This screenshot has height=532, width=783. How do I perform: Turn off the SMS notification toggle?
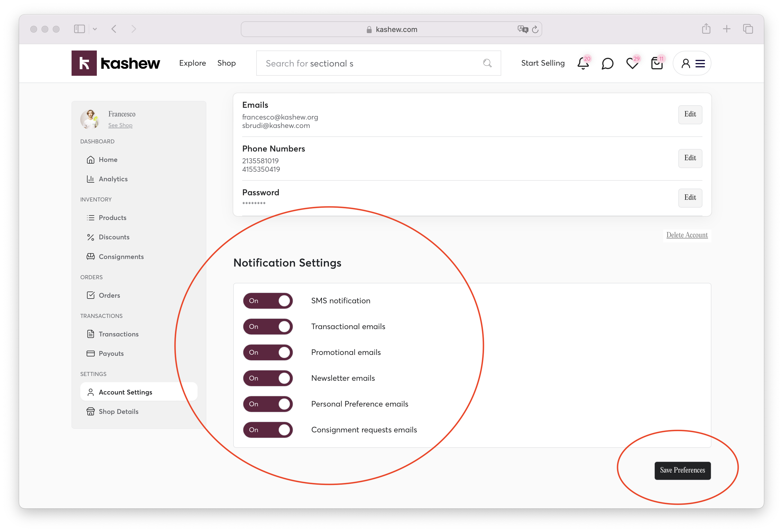point(268,301)
